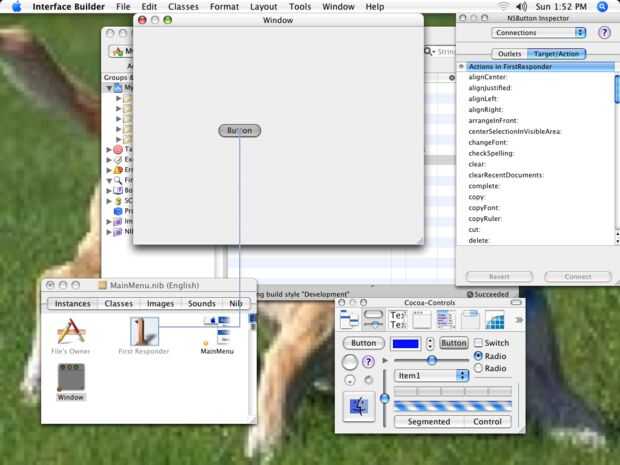
Task: Select alignCenter: action in list
Action: tap(487, 77)
